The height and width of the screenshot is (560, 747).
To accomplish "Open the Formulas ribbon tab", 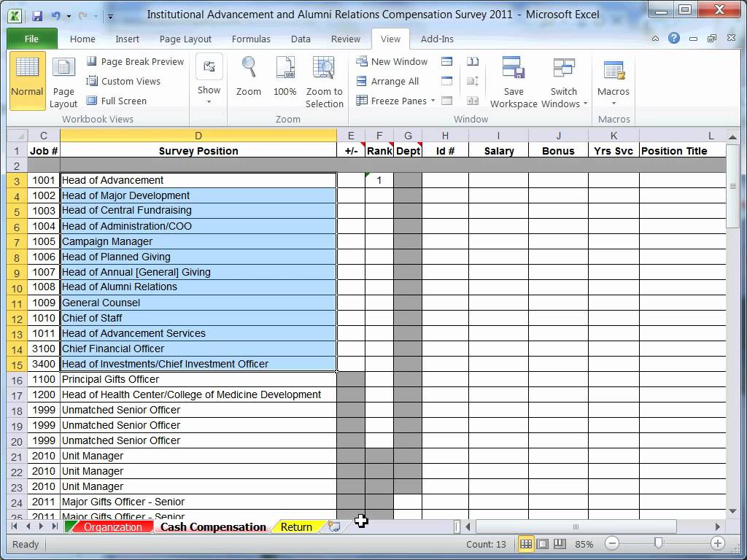I will point(251,39).
